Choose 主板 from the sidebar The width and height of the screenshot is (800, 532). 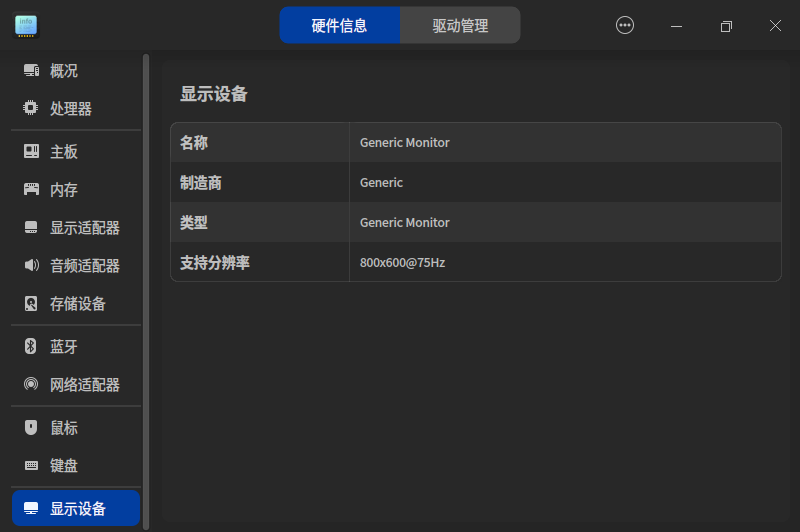coord(76,151)
